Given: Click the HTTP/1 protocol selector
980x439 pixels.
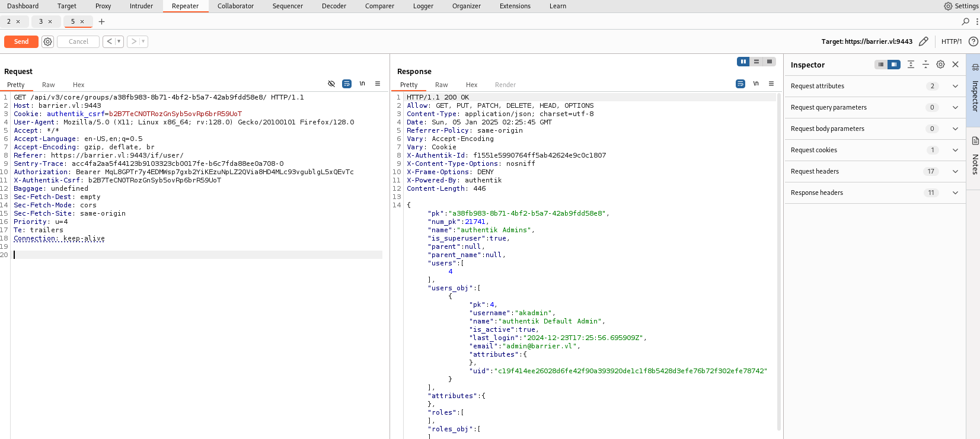Looking at the screenshot, I should coord(952,41).
